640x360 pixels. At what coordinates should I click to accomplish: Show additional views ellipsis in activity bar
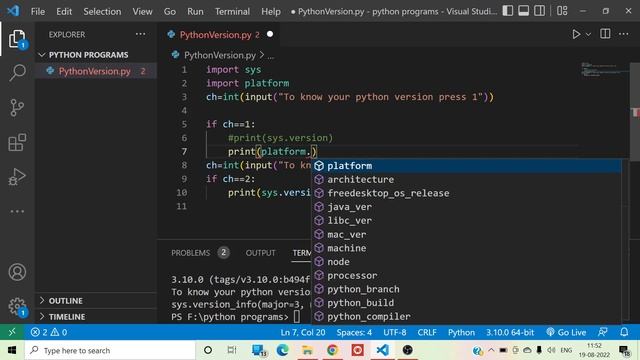pos(17,211)
